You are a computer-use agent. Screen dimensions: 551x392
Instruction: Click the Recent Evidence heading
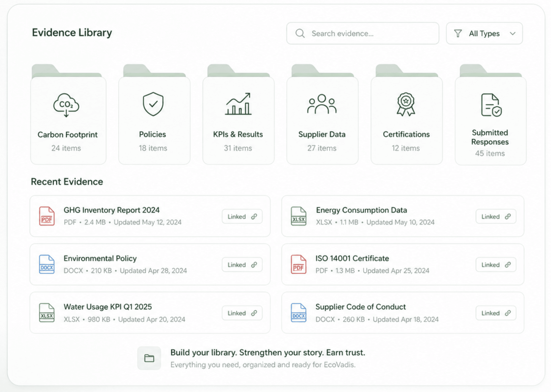click(x=67, y=182)
